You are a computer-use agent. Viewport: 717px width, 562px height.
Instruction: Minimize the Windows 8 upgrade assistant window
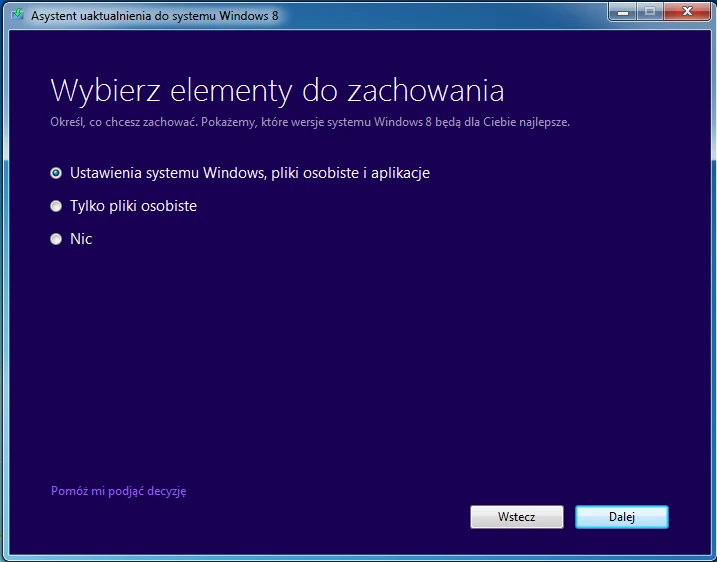click(x=623, y=12)
